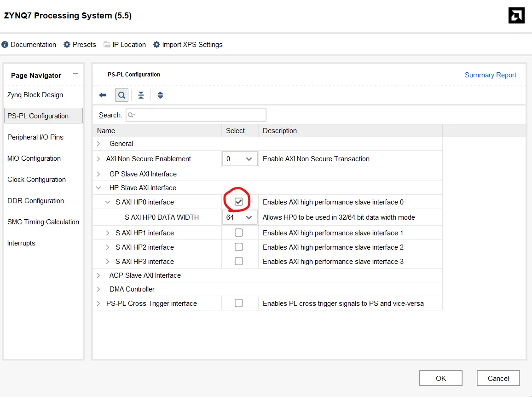
Task: Click the Import XPS Settings label
Action: pos(192,45)
